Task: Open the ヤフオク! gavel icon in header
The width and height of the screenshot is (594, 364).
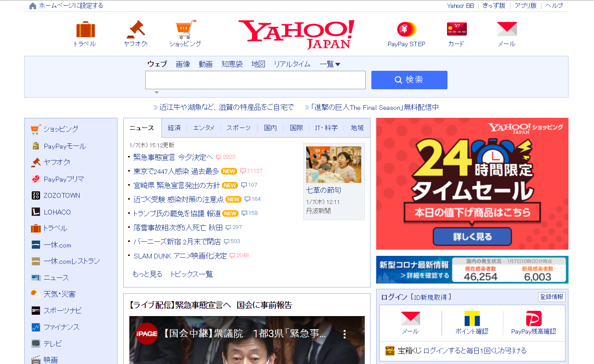Action: point(136,29)
